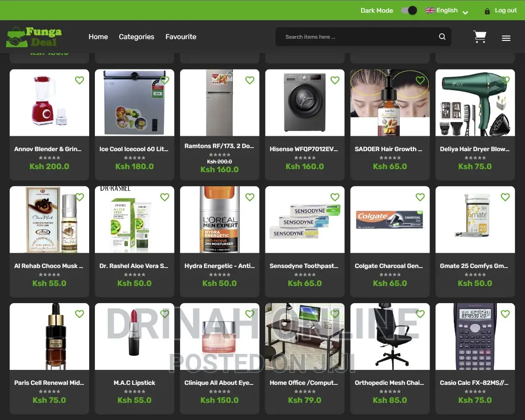Click the UK flag icon
525x420 pixels.
[x=430, y=11]
